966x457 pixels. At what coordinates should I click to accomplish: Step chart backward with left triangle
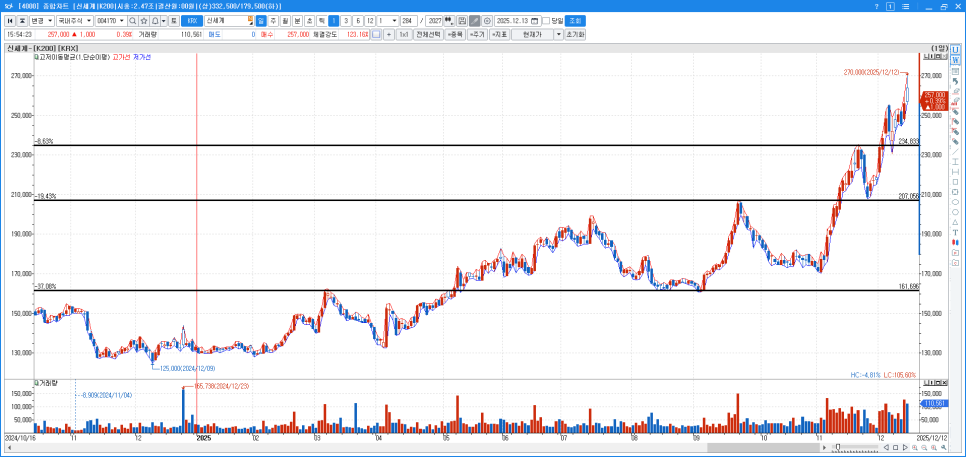(x=887, y=448)
